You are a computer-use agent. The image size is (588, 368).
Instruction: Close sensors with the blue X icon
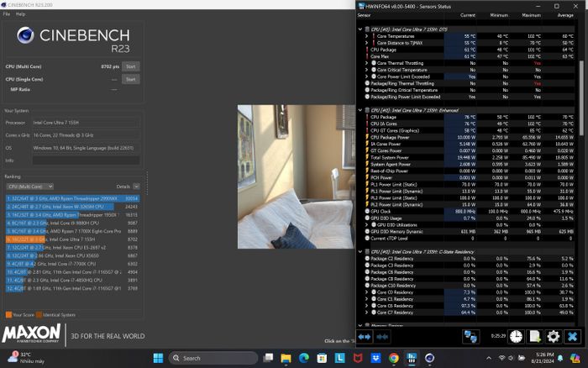572,336
